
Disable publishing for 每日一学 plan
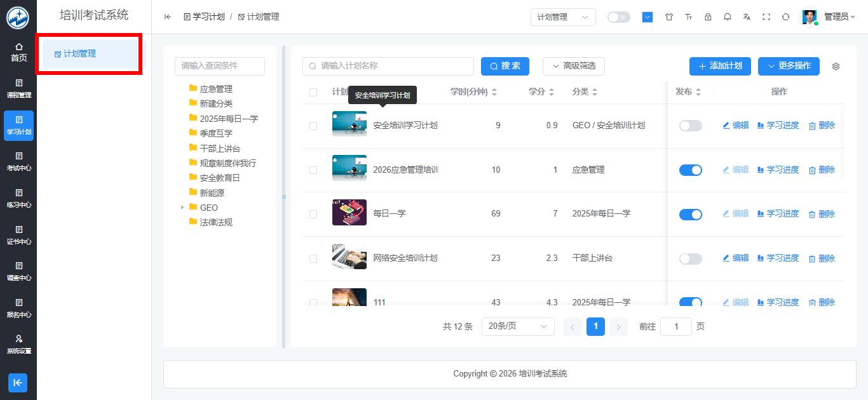pos(691,214)
